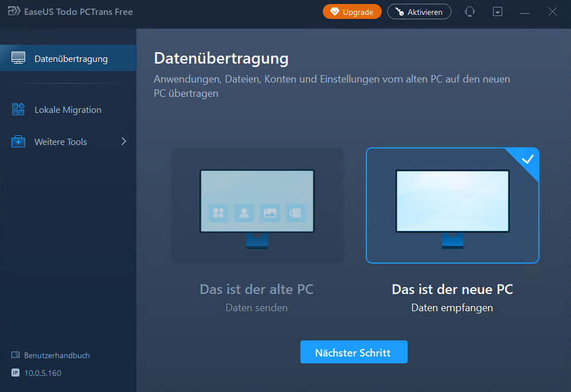
Task: Click the 'Das ist der neue PC' label
Action: click(x=452, y=289)
